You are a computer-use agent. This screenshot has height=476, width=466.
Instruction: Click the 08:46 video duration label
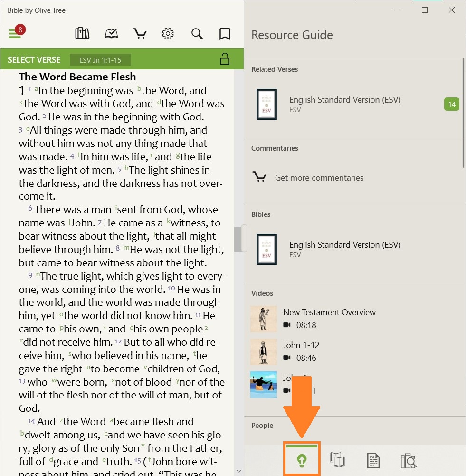[x=306, y=358]
